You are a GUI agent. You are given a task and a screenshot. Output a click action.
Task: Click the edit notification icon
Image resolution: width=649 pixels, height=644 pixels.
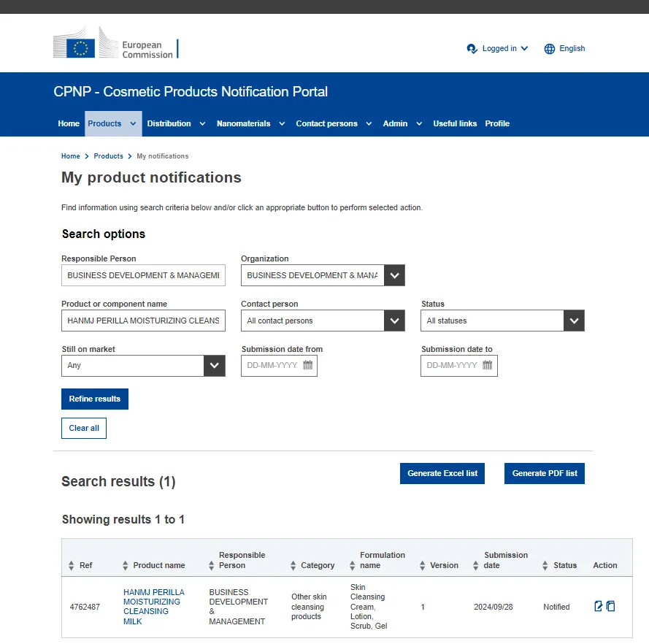click(599, 606)
